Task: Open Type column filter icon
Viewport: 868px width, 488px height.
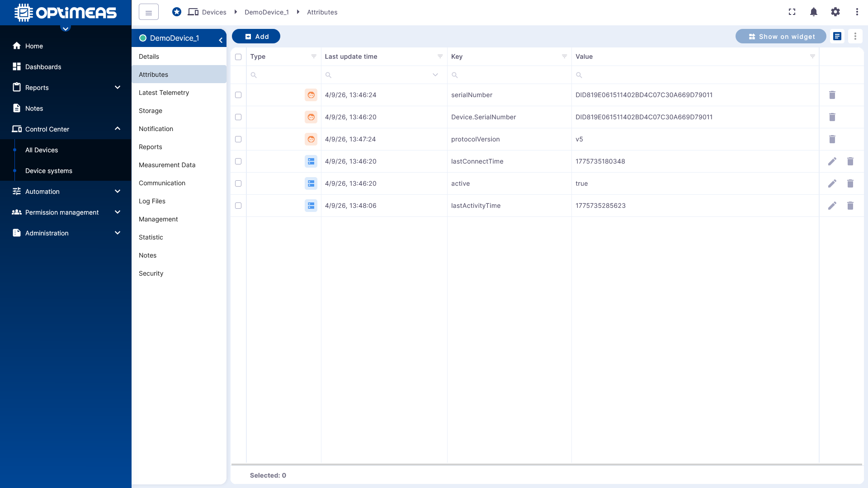Action: tap(314, 56)
